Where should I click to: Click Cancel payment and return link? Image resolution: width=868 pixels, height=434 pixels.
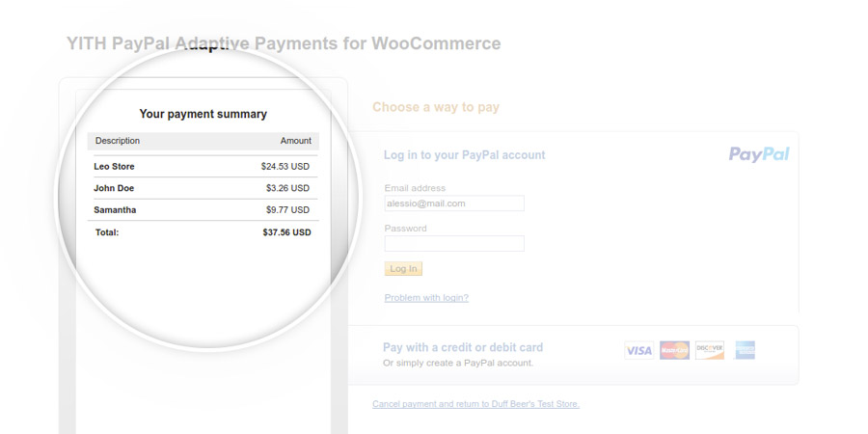[x=476, y=404]
